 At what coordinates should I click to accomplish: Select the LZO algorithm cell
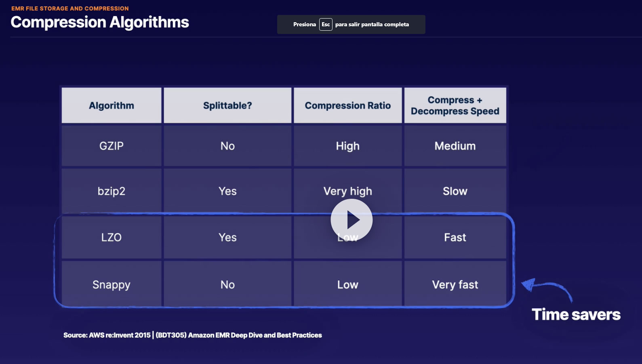click(x=112, y=237)
